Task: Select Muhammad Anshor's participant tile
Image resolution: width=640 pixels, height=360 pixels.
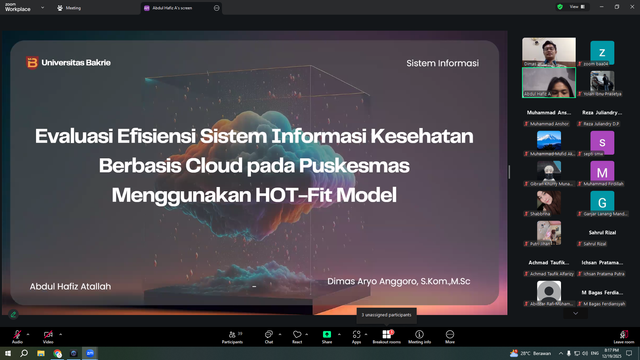Action: coord(549,117)
